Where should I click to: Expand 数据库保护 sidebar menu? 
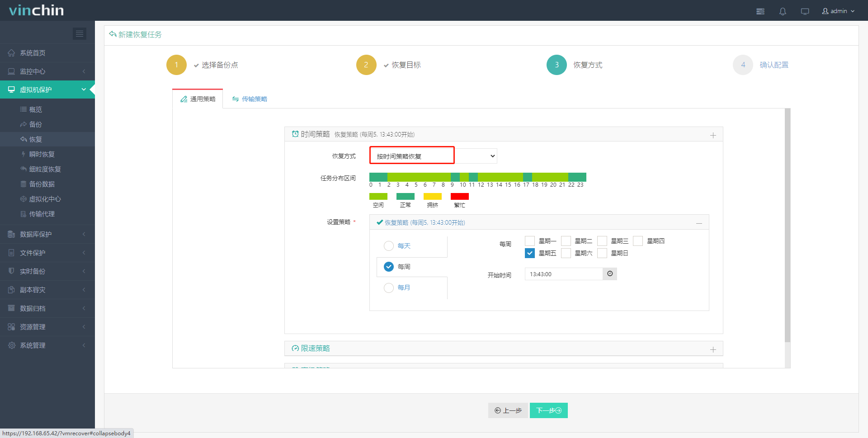coord(47,234)
